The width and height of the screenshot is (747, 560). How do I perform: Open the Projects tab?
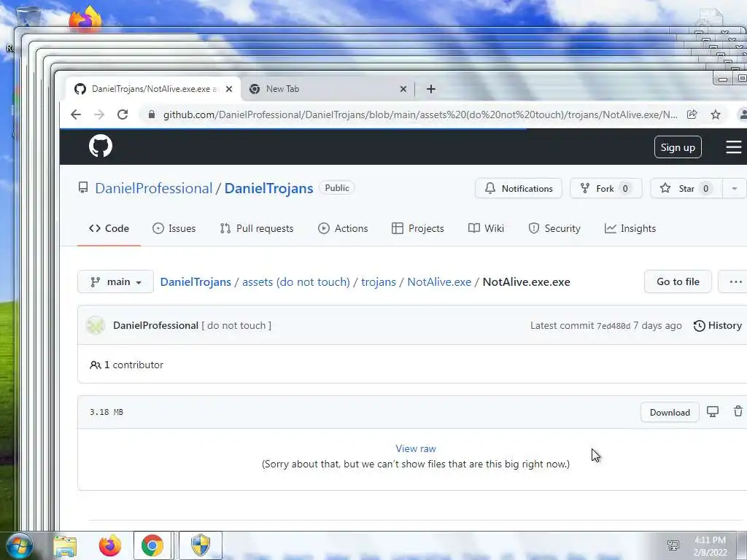(418, 228)
